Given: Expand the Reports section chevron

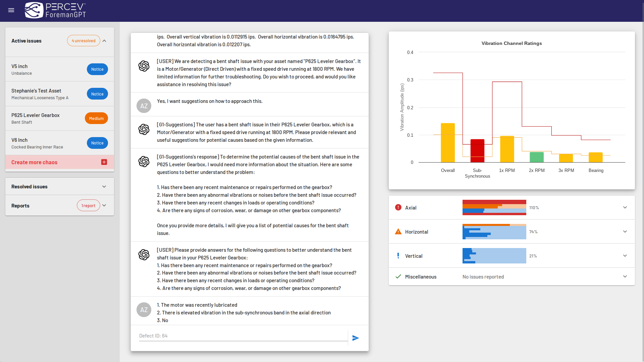Looking at the screenshot, I should [x=104, y=205].
